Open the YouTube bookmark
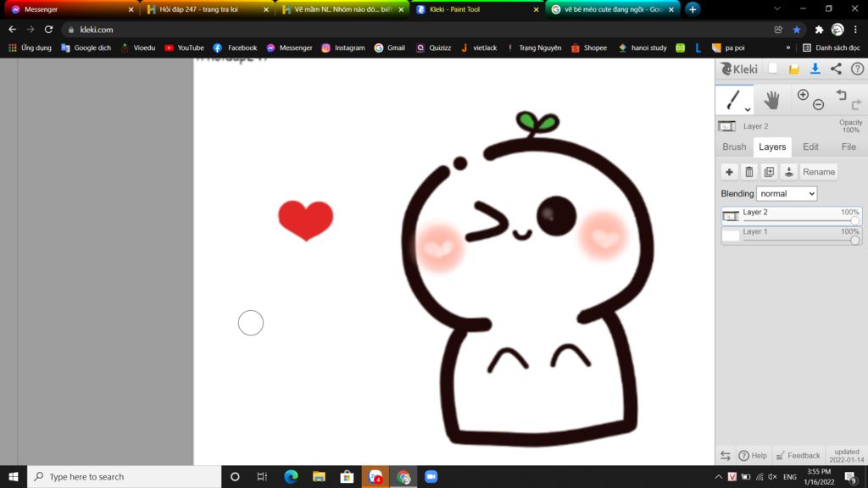The height and width of the screenshot is (488, 868). pos(184,47)
